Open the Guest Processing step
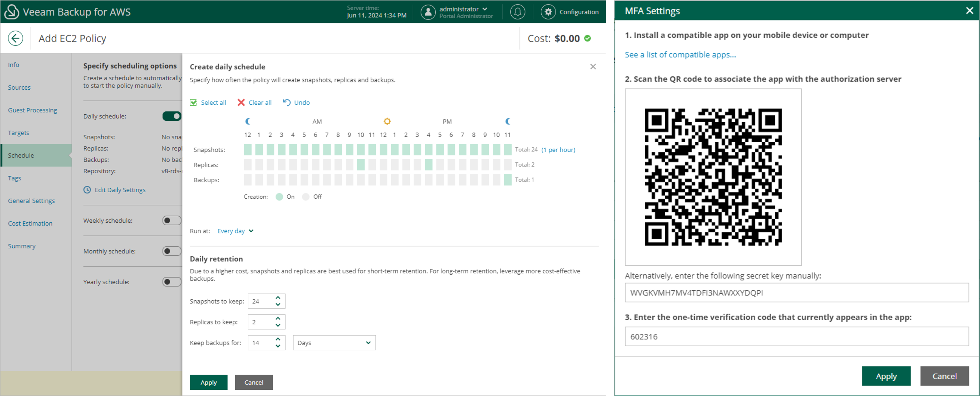 pos(32,110)
